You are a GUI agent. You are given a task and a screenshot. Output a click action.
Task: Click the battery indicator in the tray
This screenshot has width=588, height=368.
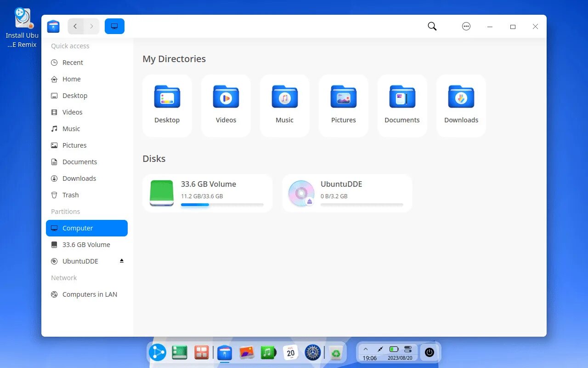394,349
